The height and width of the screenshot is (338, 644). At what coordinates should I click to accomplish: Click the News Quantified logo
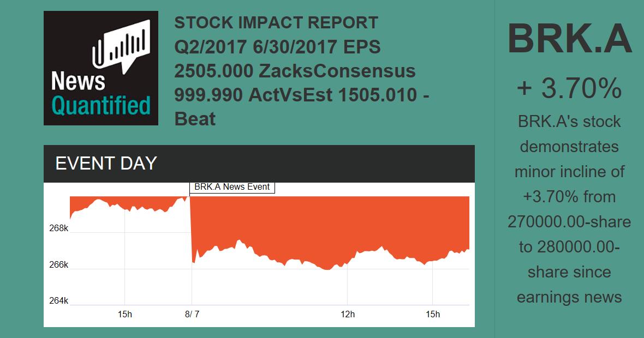coord(101,68)
